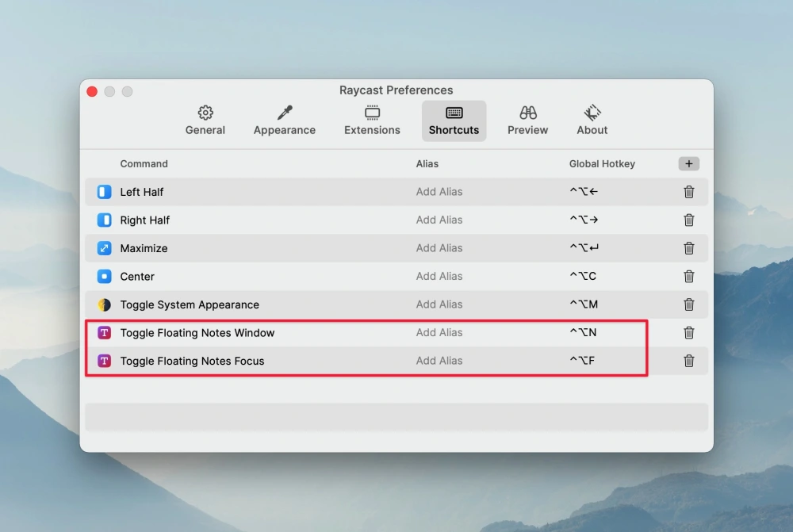Click the Global Hotkey column header
The width and height of the screenshot is (793, 532).
click(x=602, y=164)
